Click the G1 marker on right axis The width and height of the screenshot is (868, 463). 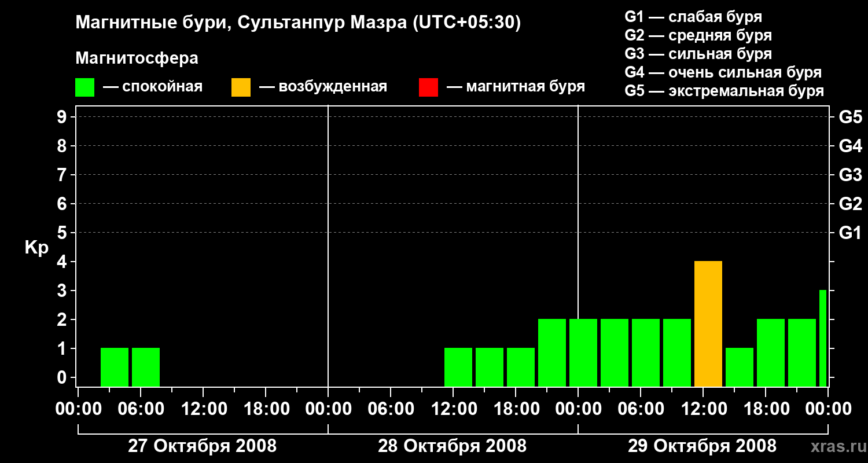(850, 233)
